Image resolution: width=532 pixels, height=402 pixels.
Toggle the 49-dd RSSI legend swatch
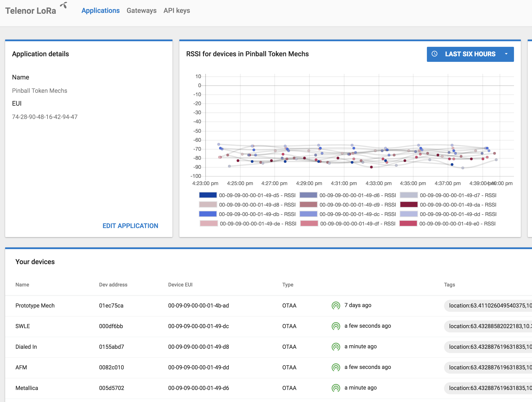(x=409, y=214)
